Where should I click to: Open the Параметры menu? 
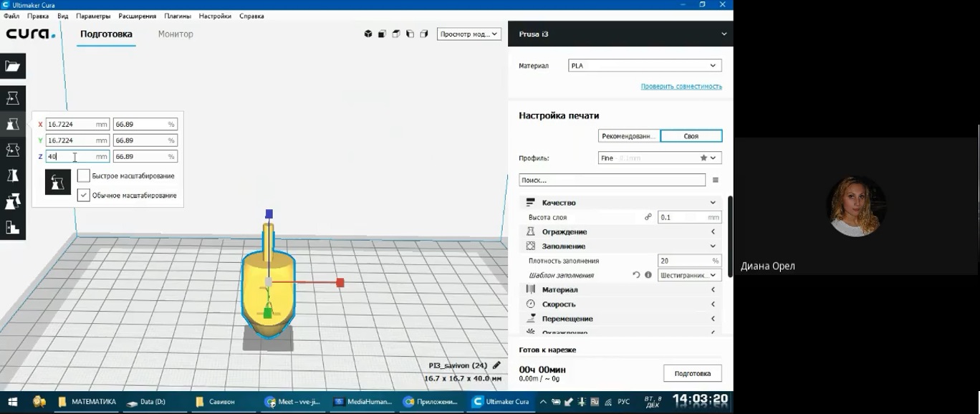93,16
